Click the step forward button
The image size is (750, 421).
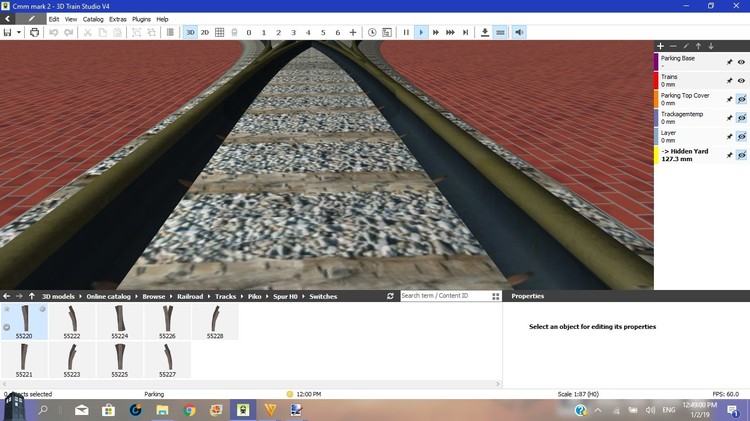point(465,33)
